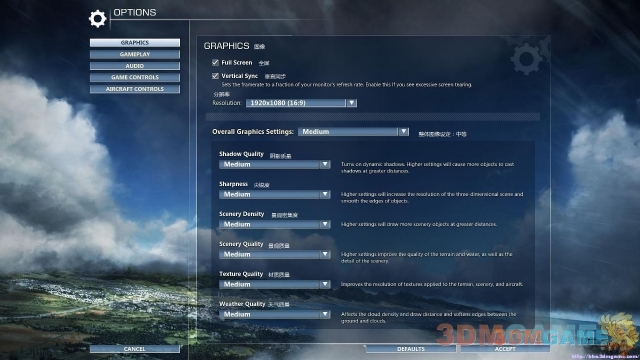Select the Game Controls tab
This screenshot has width=640, height=360.
click(x=135, y=77)
